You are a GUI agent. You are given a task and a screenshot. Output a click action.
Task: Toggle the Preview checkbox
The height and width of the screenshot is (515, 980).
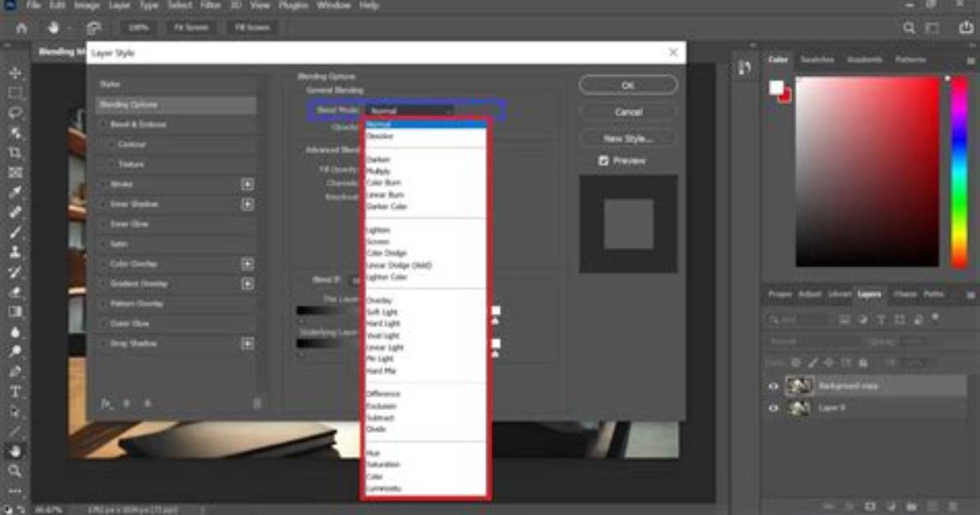click(x=603, y=161)
